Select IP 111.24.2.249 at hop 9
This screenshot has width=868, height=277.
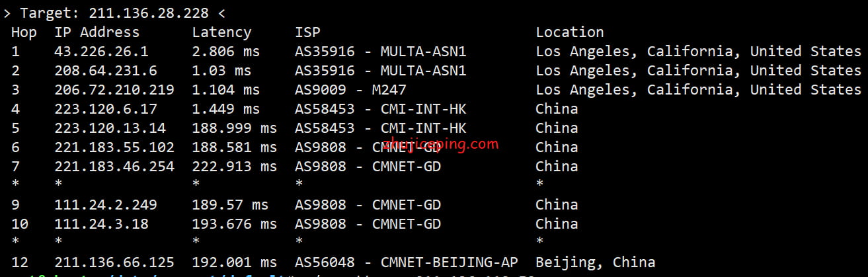97,204
